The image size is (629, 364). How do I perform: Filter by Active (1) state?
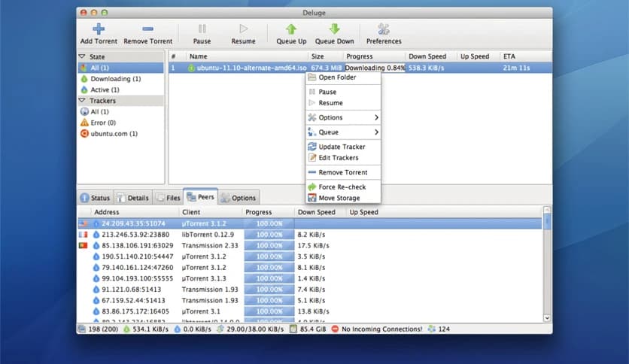tap(120, 89)
